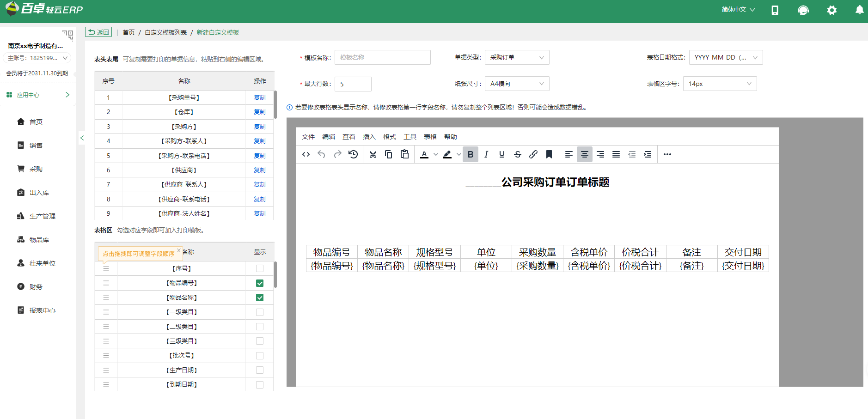The image size is (868, 419).
Task: Click the 最大行数 input field
Action: pyautogui.click(x=353, y=84)
